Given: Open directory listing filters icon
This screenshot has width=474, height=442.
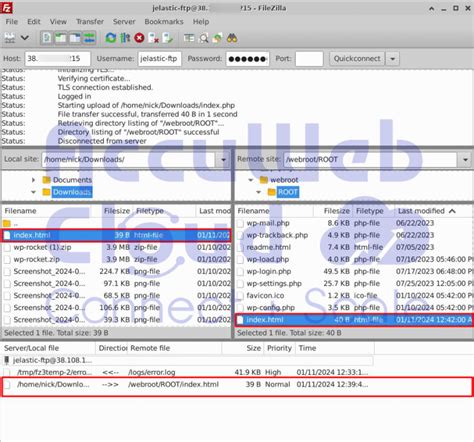Looking at the screenshot, I should (189, 38).
